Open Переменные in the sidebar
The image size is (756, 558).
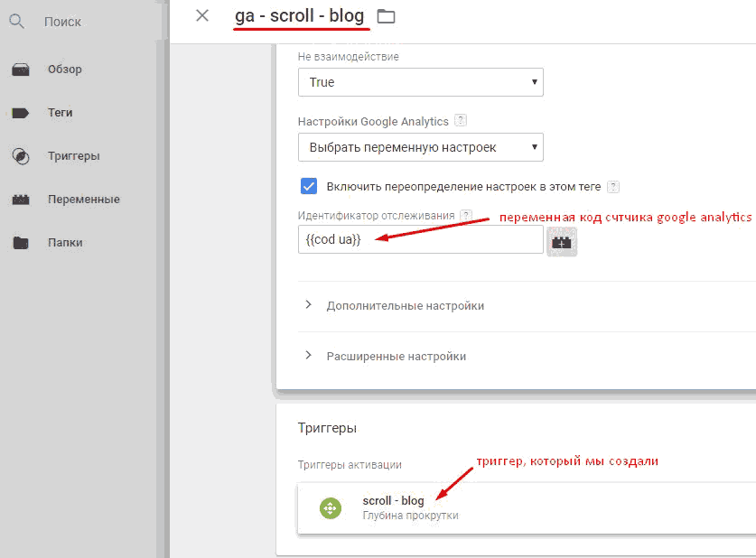point(83,200)
